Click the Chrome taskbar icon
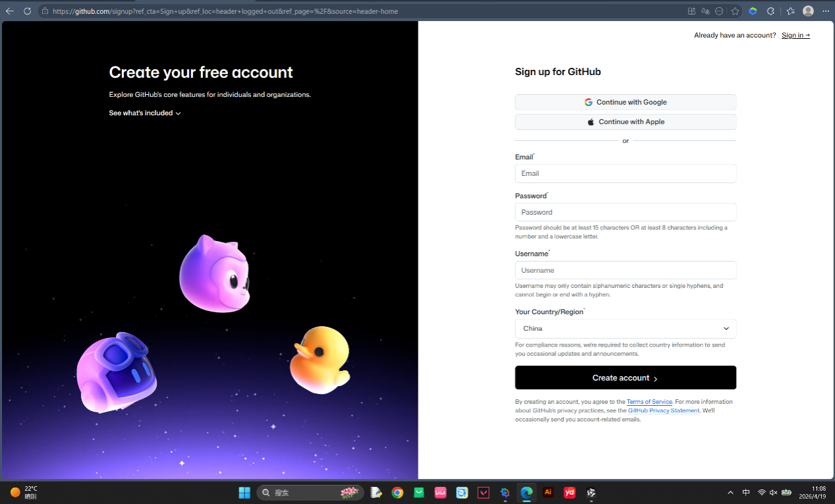This screenshot has width=835, height=504. (397, 492)
